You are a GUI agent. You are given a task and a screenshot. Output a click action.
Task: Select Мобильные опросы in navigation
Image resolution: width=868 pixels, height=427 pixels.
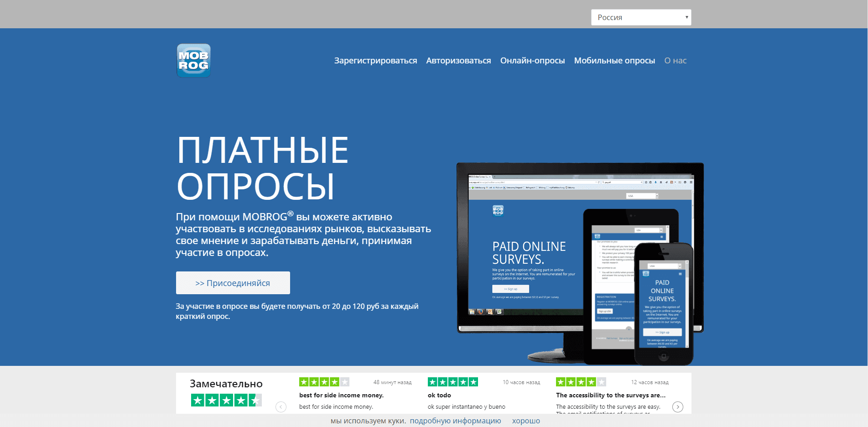click(x=614, y=61)
